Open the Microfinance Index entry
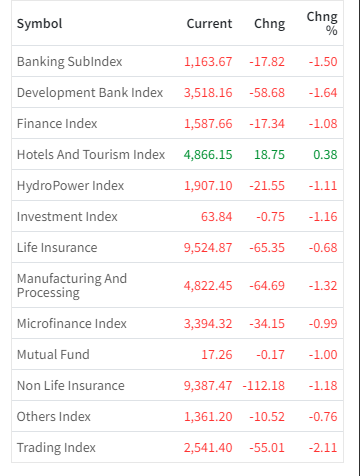Screen dimensions: 360x476 tap(72, 324)
